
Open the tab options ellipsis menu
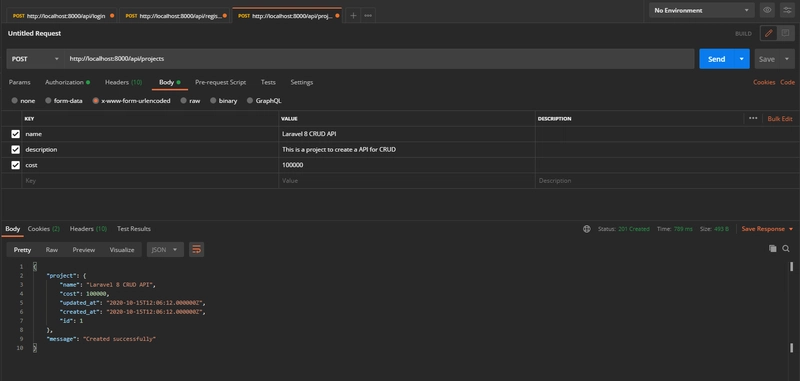pos(368,16)
